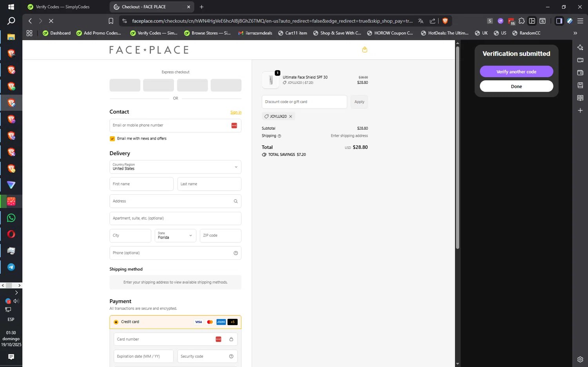This screenshot has height=367, width=588.
Task: Switch to Verify Codes — SimplyCodes tab
Action: [63, 7]
